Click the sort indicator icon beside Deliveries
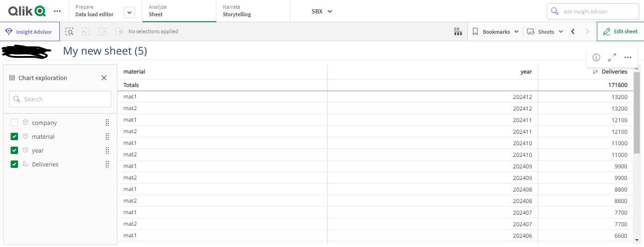 pos(595,72)
